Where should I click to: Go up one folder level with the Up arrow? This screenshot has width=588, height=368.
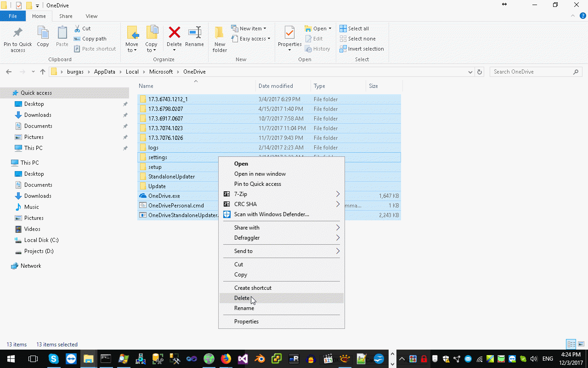pyautogui.click(x=43, y=72)
